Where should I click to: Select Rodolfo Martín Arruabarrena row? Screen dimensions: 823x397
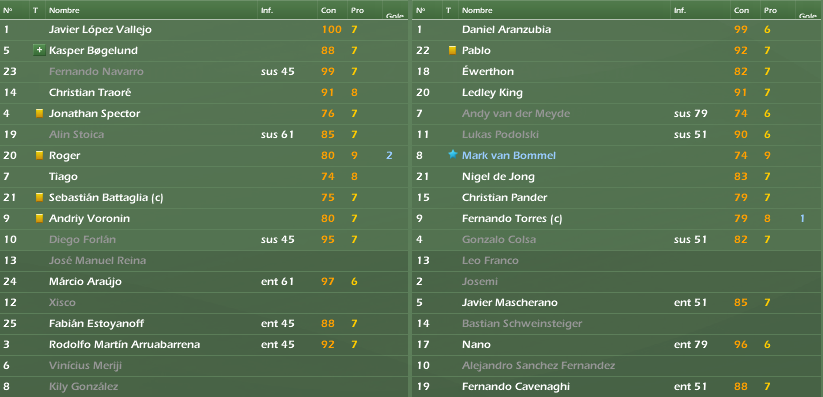click(x=204, y=345)
